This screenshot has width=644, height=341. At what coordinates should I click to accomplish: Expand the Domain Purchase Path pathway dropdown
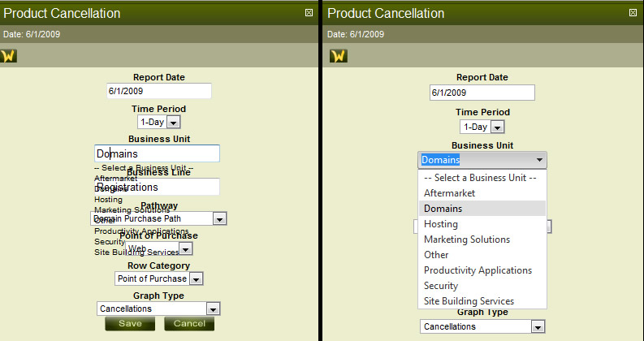(218, 218)
